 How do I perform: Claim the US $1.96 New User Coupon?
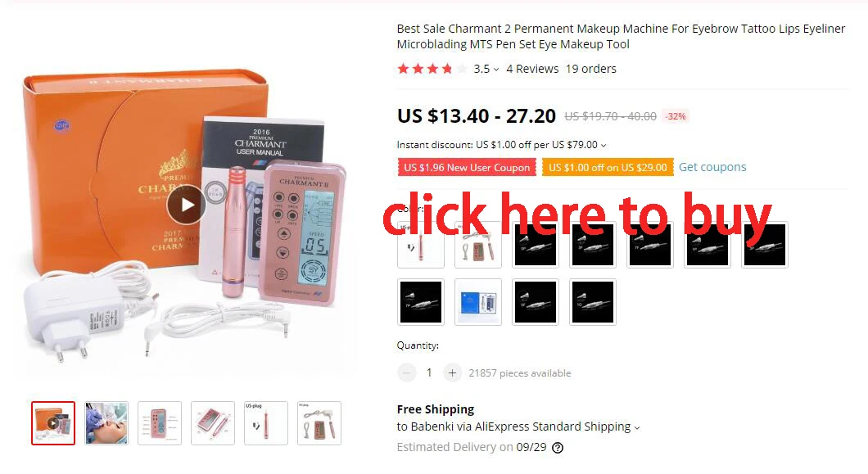tap(467, 167)
